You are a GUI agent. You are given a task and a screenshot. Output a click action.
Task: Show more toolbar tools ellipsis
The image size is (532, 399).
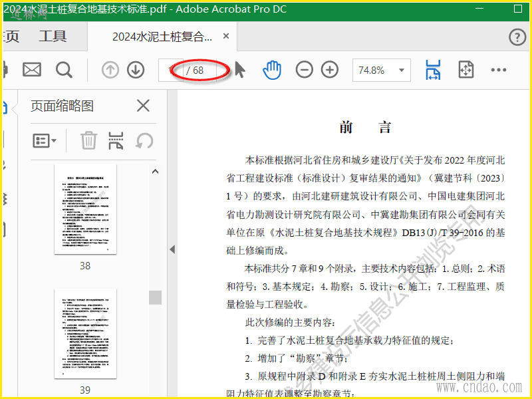498,70
